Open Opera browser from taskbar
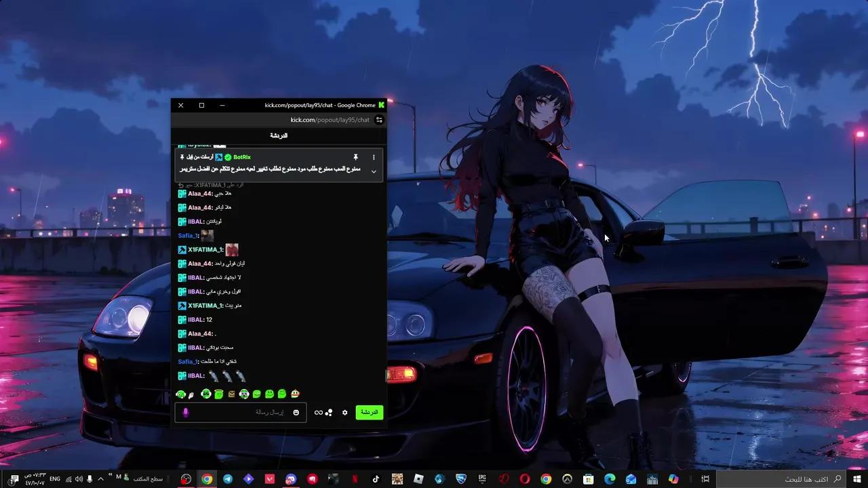 click(525, 479)
